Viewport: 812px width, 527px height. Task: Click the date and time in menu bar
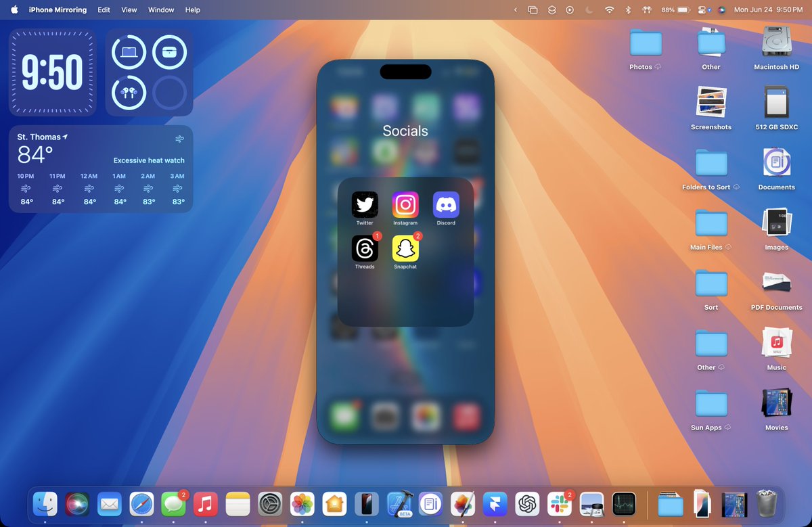pyautogui.click(x=769, y=9)
